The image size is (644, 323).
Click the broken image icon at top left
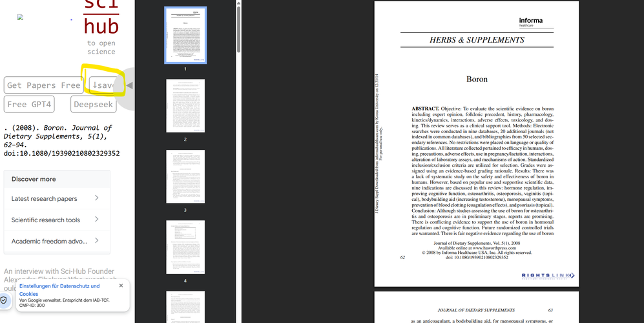20,17
